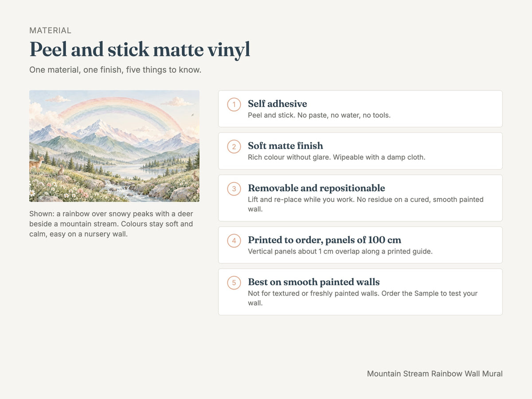Click the circled number 5 icon
This screenshot has width=532, height=399.
[x=234, y=283]
